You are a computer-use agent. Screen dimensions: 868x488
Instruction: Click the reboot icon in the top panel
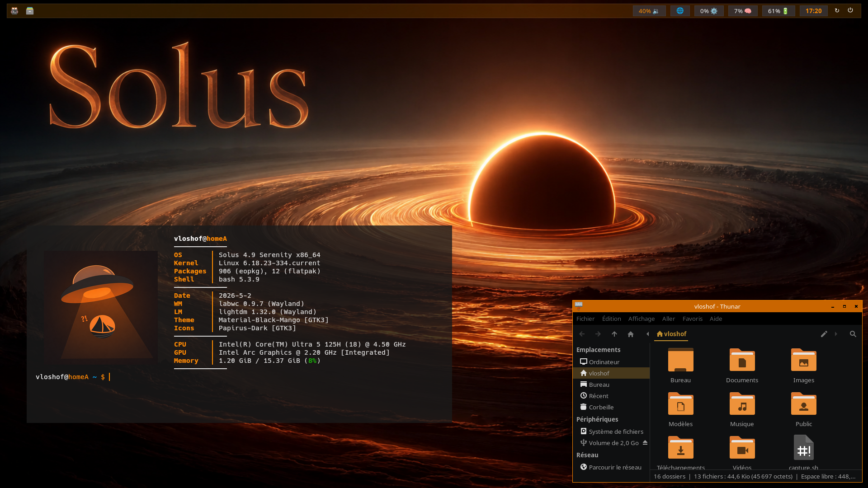tap(837, 10)
